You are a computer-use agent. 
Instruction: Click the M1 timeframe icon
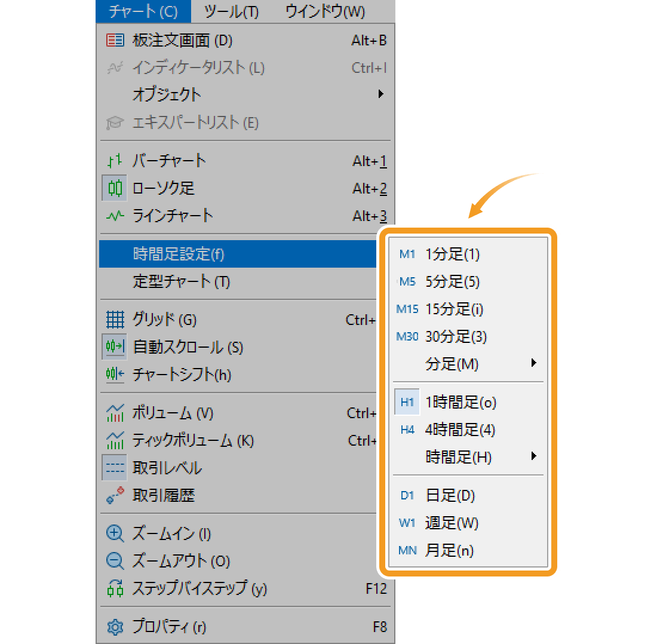tap(407, 254)
